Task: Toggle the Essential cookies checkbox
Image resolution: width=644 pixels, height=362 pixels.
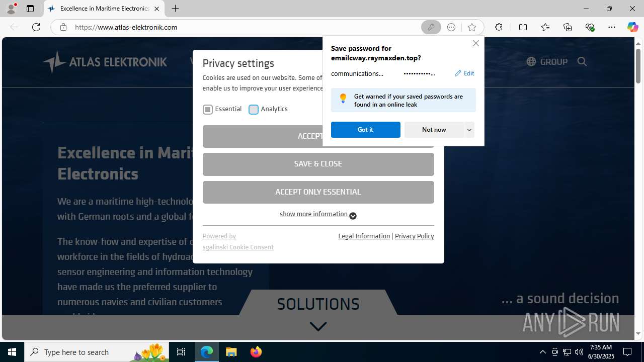Action: [208, 109]
